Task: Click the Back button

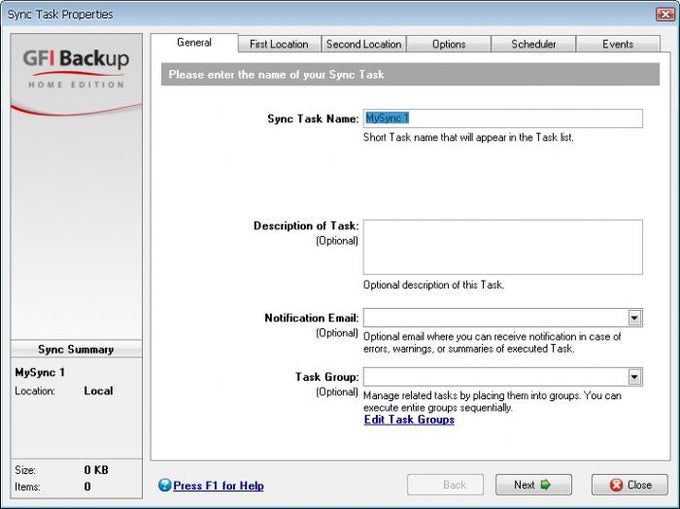Action: tap(445, 485)
